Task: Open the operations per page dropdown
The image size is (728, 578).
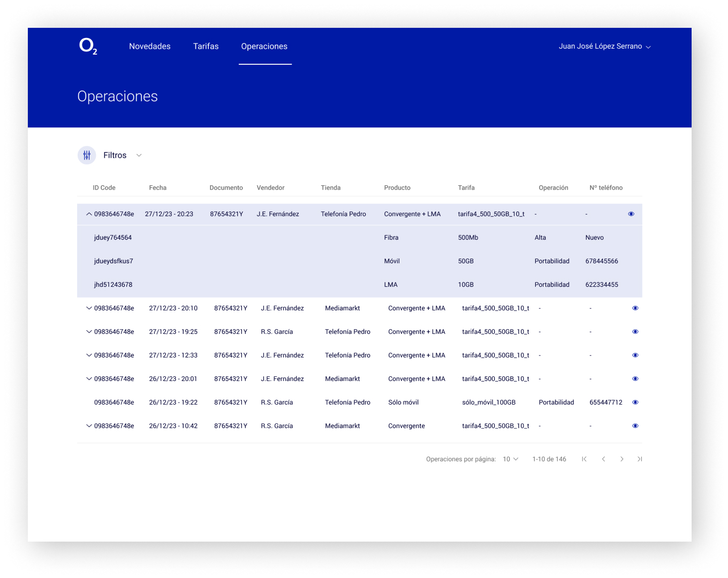Action: click(x=511, y=459)
